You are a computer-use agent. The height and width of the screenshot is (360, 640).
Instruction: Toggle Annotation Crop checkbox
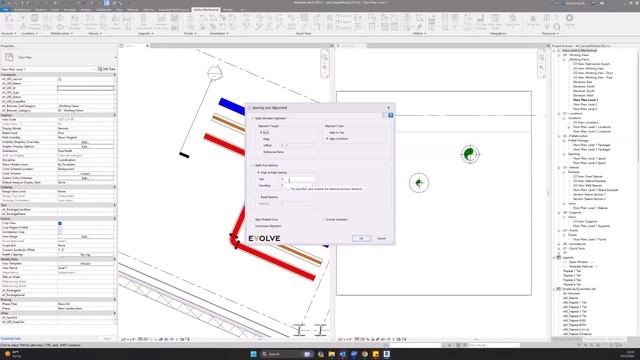click(60, 232)
